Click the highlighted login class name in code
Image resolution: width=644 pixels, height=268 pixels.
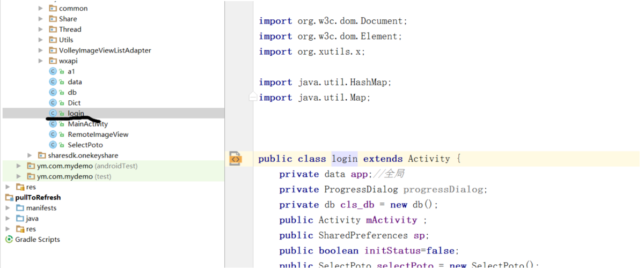[x=345, y=159]
